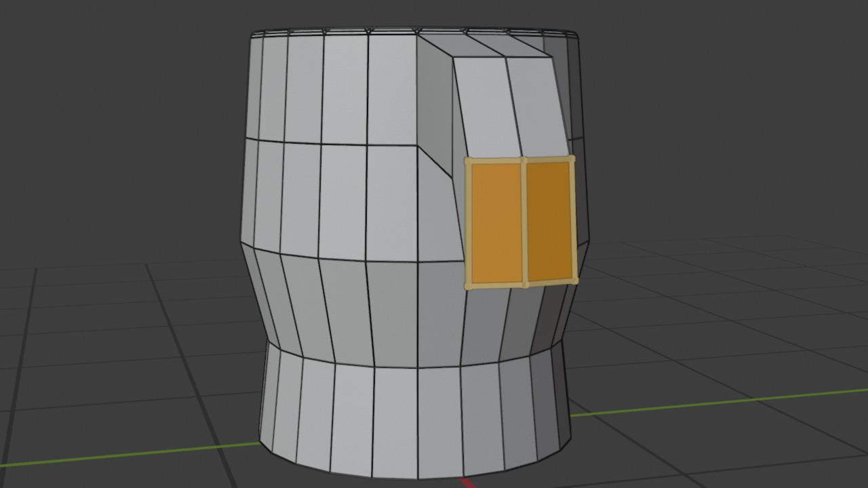
Task: Click the bottom-left corner vertex of the orange selection
Action: 469,286
